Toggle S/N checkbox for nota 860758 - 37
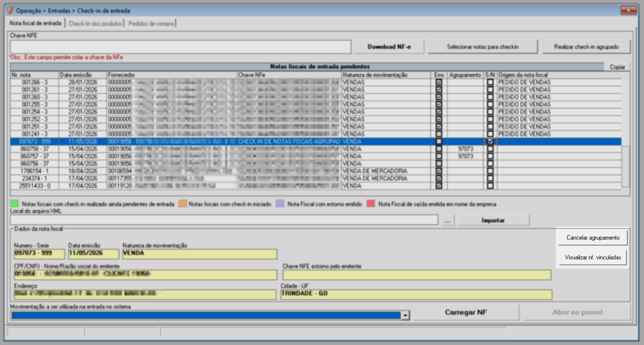The image size is (644, 345). tap(490, 149)
